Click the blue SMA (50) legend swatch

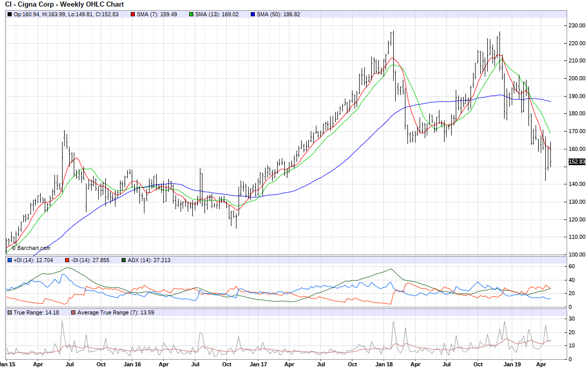pos(253,14)
